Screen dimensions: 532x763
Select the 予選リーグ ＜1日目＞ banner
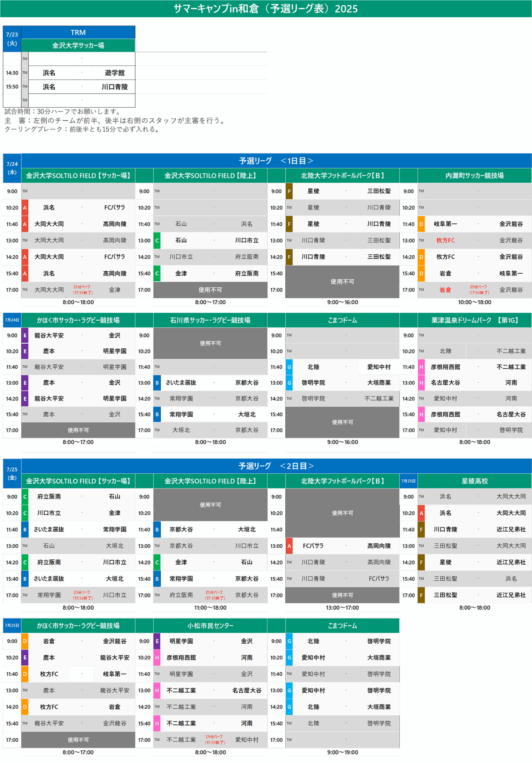point(276,161)
